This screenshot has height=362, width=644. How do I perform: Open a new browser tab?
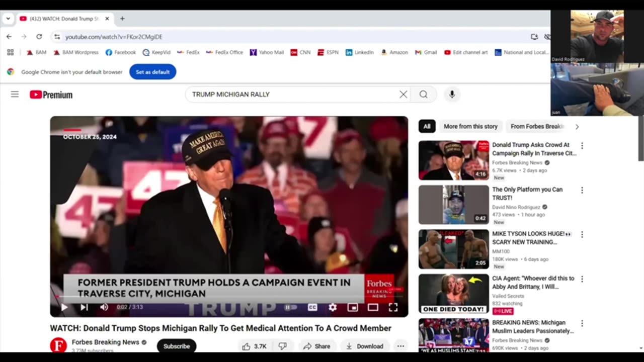click(x=122, y=19)
